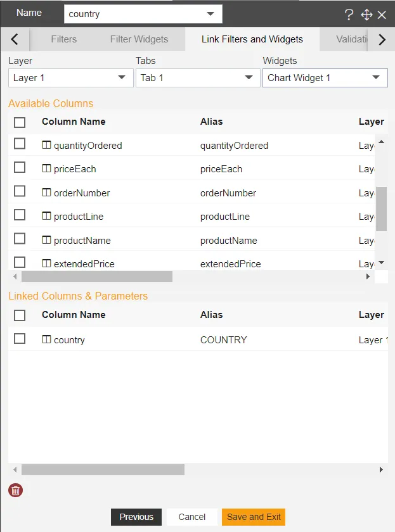
Task: Expand the Tabs dropdown showing Tab 1
Action: coord(197,78)
